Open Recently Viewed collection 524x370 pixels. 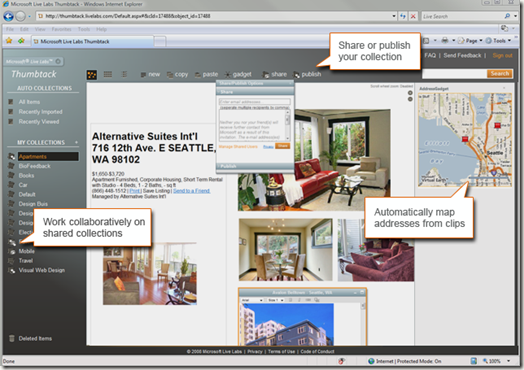click(x=39, y=122)
